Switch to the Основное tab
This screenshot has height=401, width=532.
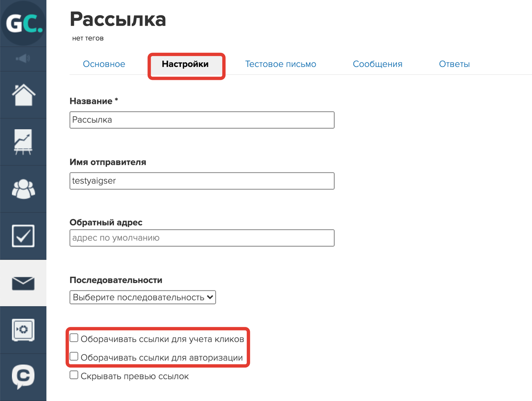(x=104, y=64)
